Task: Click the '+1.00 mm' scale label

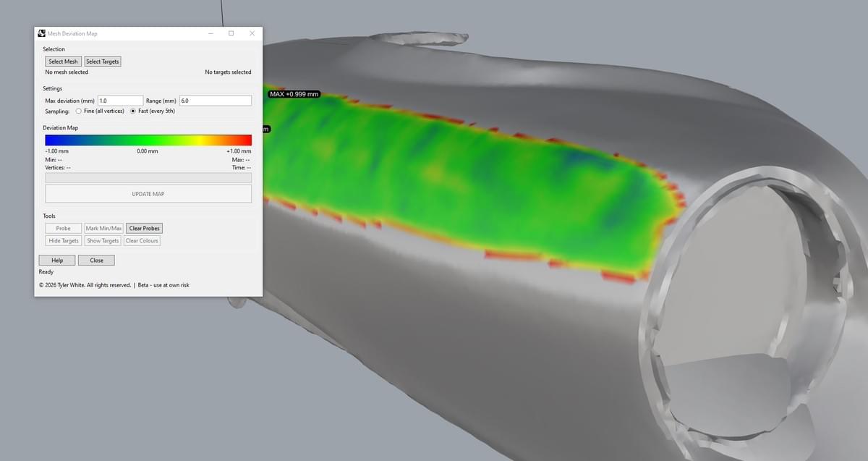Action: pyautogui.click(x=239, y=151)
